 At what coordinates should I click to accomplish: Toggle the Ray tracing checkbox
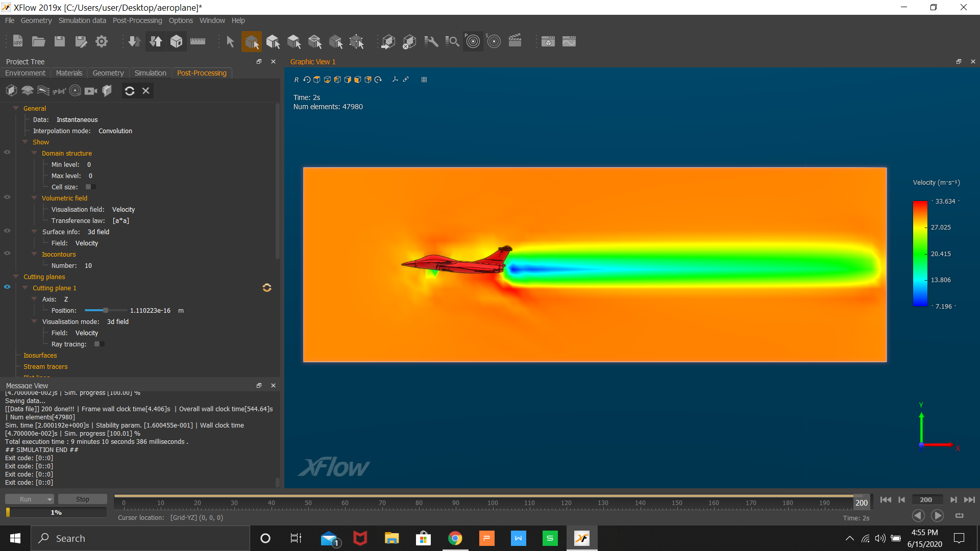[x=99, y=344]
